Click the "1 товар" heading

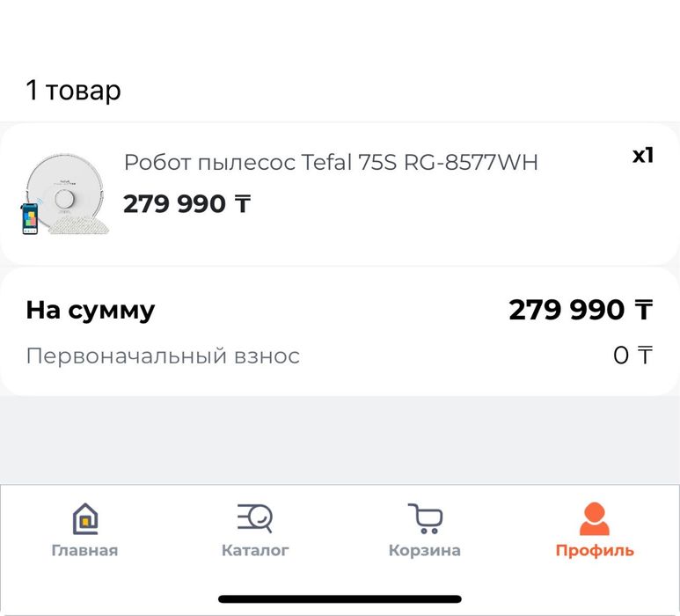74,90
